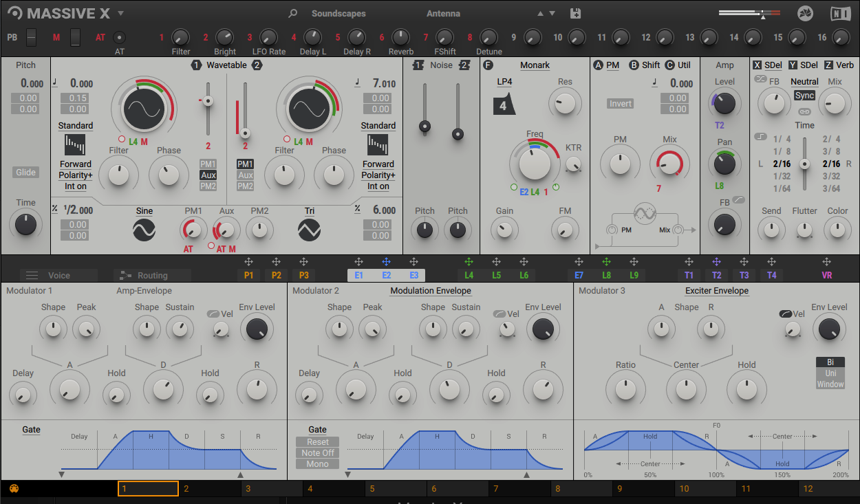Open the Massive X main menu arrow
The image size is (860, 504).
[x=120, y=14]
